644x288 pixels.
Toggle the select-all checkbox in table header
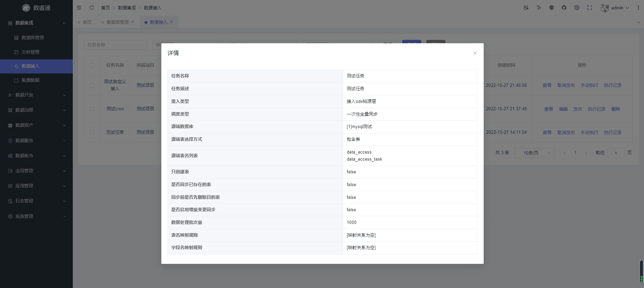[x=92, y=65]
